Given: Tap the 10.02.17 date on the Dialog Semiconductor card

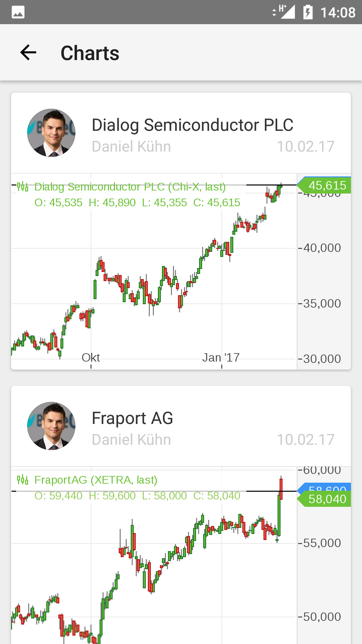Looking at the screenshot, I should (x=306, y=147).
